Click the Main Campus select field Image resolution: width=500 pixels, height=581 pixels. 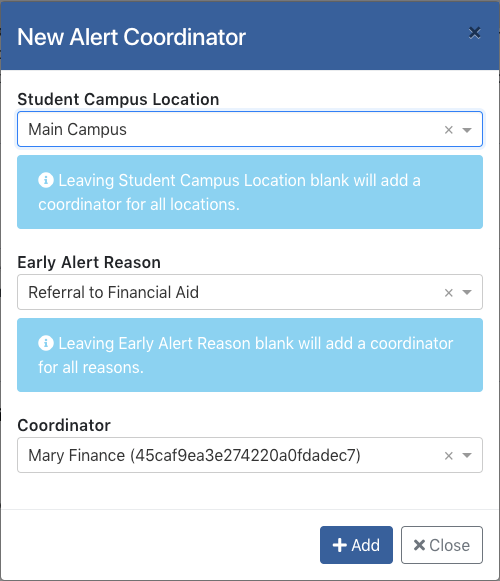click(x=250, y=129)
